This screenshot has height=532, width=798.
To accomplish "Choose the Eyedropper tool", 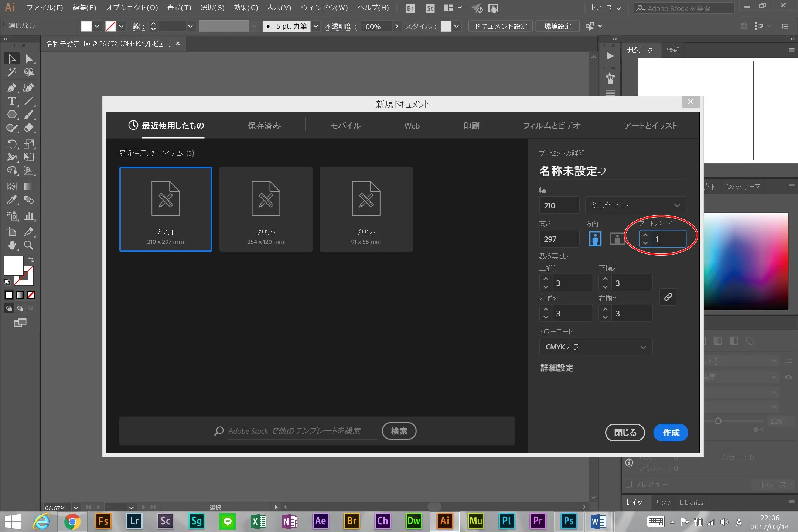I will coord(11,200).
